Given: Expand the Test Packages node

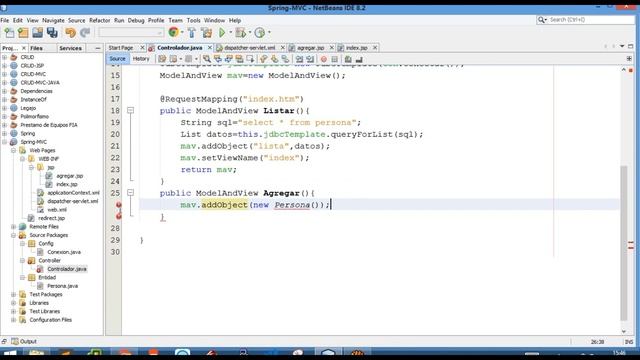Looking at the screenshot, I should point(13,294).
